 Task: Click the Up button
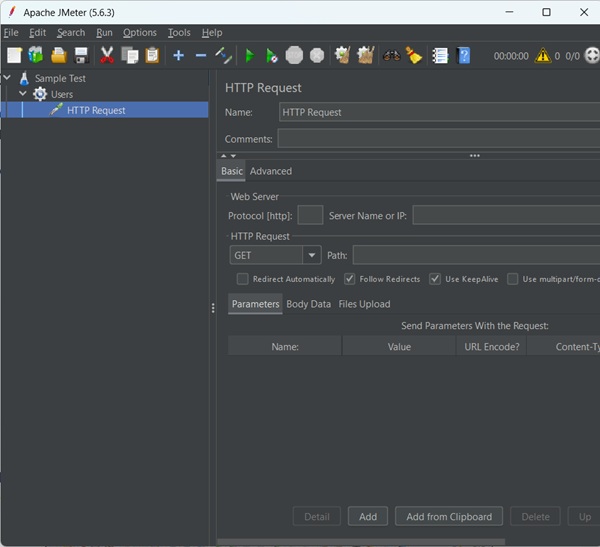tap(584, 517)
